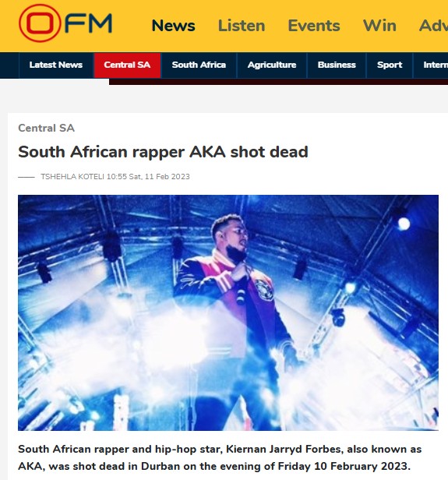
Task: Click the article intro paragraph text
Action: tap(220, 457)
